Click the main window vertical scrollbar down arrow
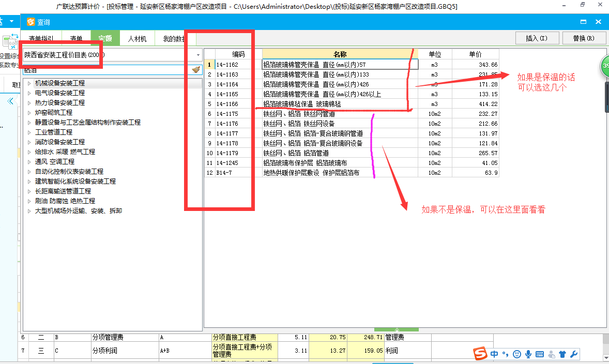The image size is (609, 364). [x=605, y=357]
